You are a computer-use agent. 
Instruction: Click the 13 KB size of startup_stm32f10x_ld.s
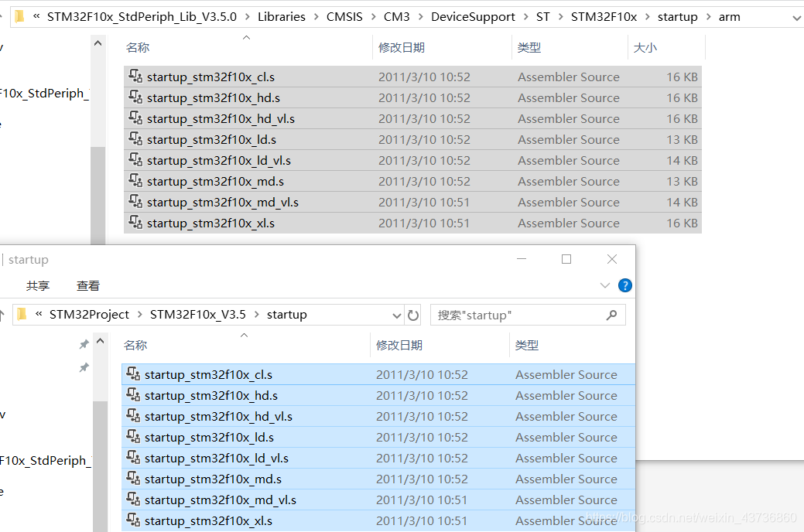pyautogui.click(x=682, y=139)
